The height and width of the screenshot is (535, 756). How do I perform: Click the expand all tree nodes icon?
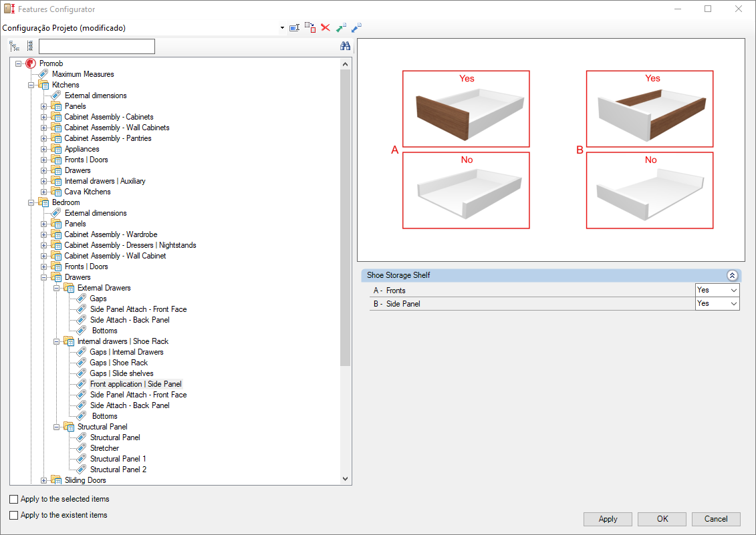(x=15, y=46)
